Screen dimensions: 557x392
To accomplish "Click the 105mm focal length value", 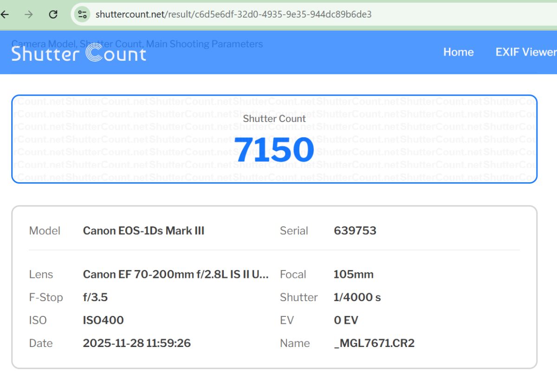I will tap(353, 274).
